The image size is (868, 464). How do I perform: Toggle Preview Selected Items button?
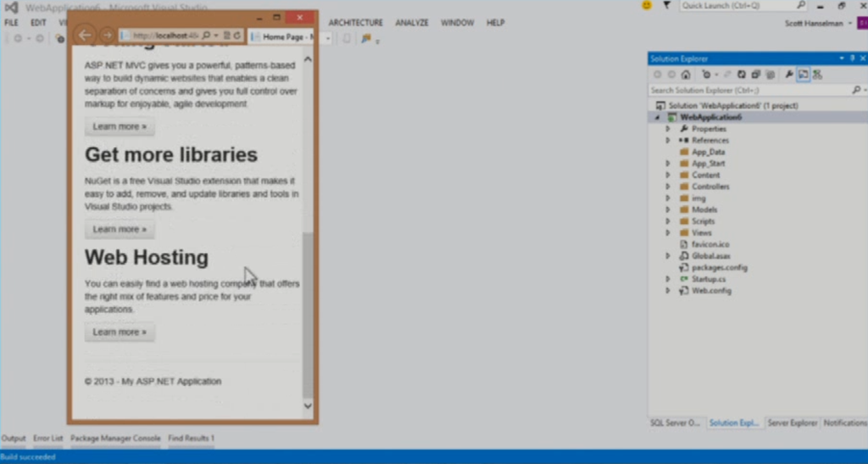pos(804,75)
